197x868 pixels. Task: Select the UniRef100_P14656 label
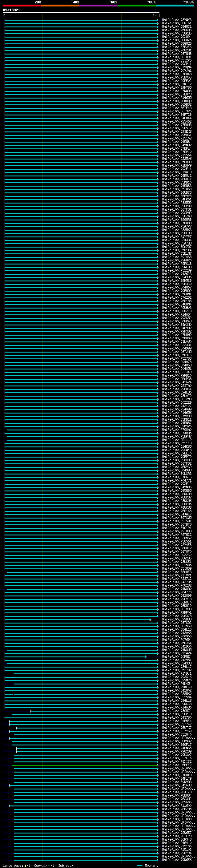[x=177, y=413]
